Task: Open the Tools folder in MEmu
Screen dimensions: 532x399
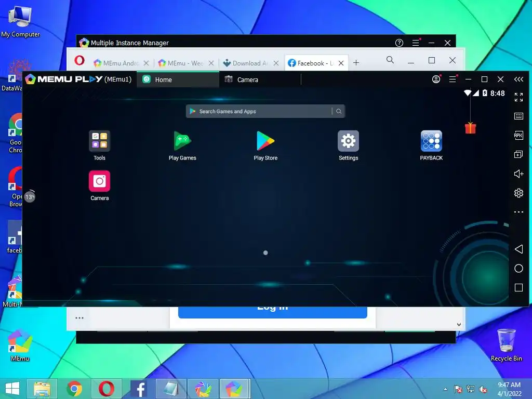Action: tap(99, 141)
